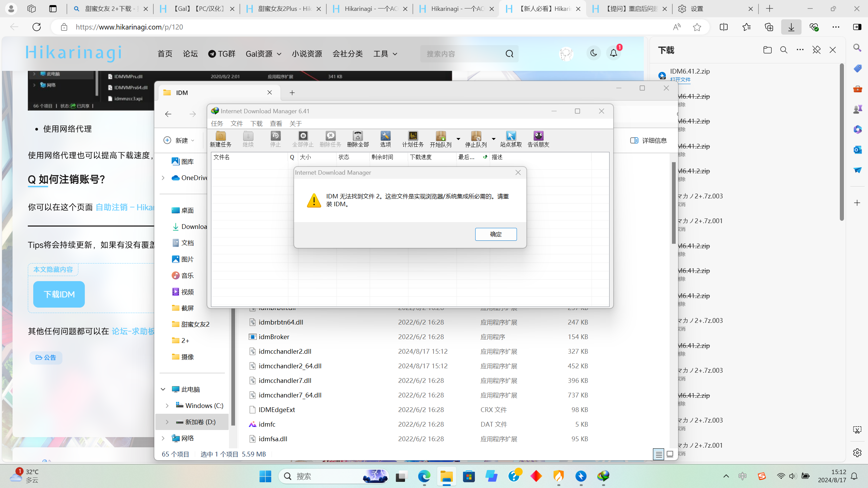Expand 新加卷 (D:) drive node

click(x=167, y=422)
